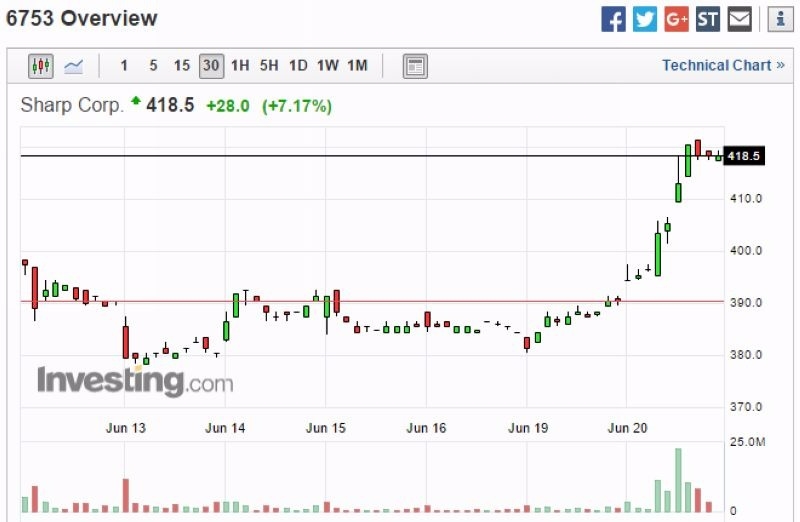Open the Technical Chart link
The height and width of the screenshot is (522, 800).
click(x=723, y=66)
